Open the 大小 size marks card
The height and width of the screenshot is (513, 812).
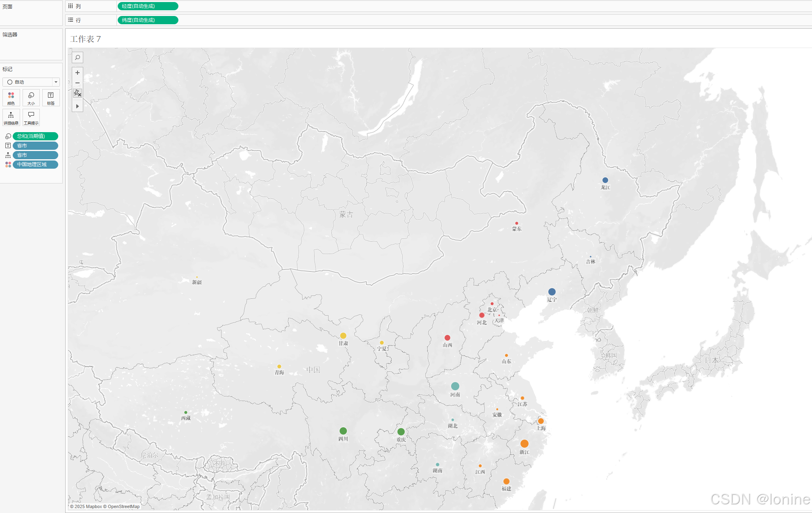click(x=31, y=98)
